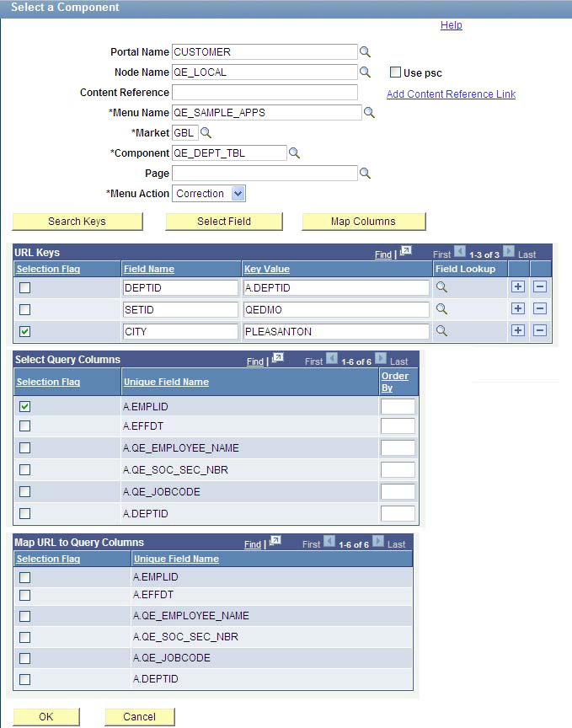Enable the Use psc checkbox
The width and height of the screenshot is (572, 728).
click(x=395, y=72)
